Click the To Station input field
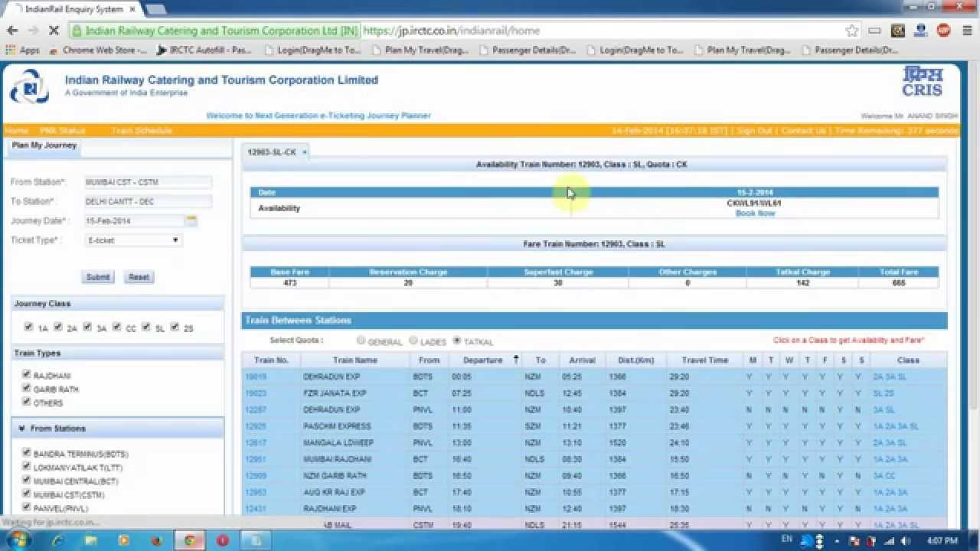 148,201
